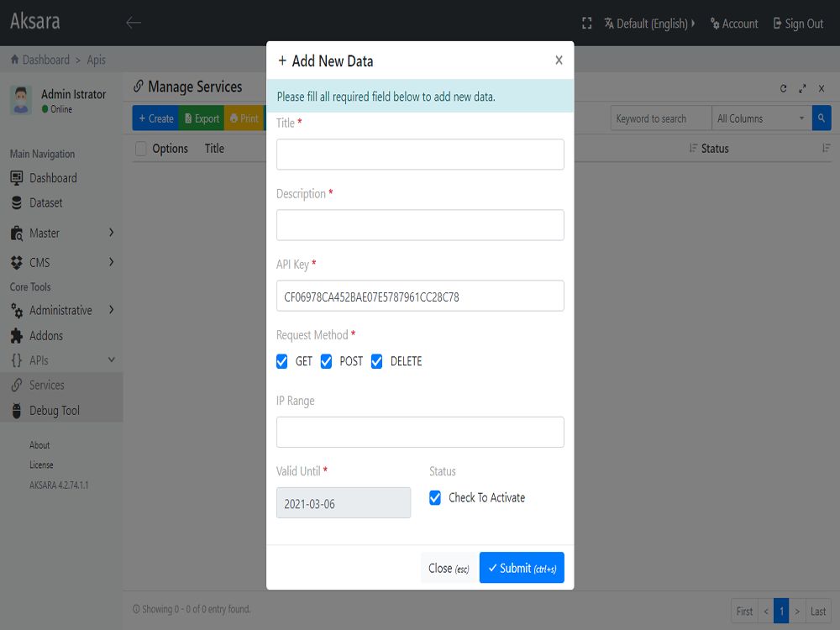Click the Close (esc) button
Screen dimensions: 840x630
point(449,568)
